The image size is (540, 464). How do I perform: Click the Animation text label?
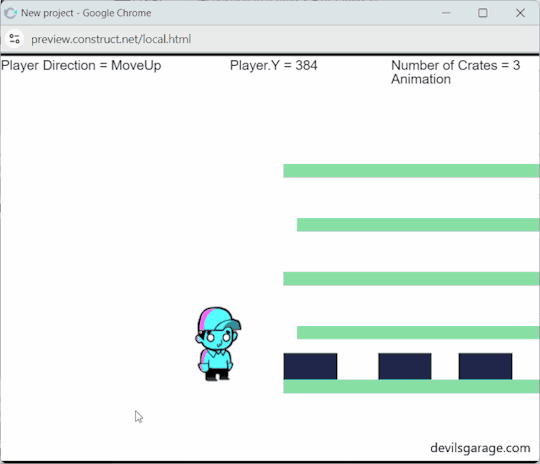421,79
